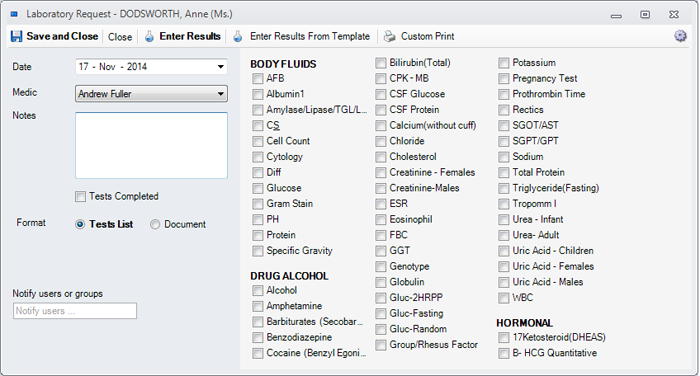Click the Enter Results flask icon
700x376 pixels.
(x=149, y=36)
